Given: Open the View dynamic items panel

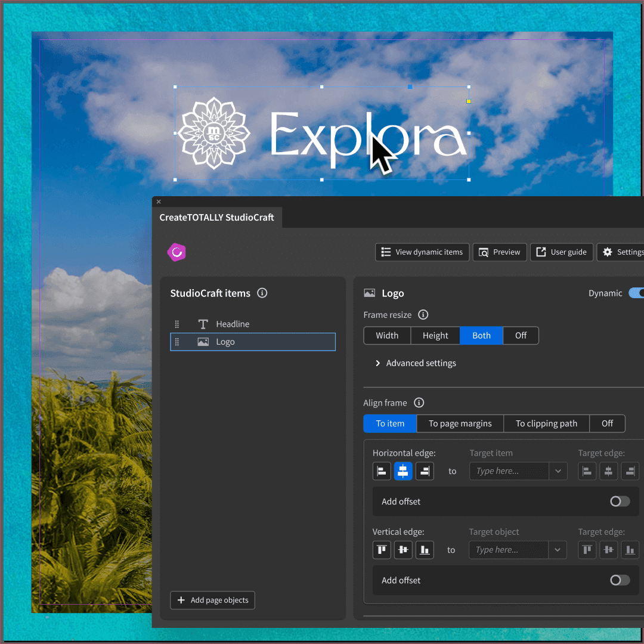Looking at the screenshot, I should click(422, 252).
